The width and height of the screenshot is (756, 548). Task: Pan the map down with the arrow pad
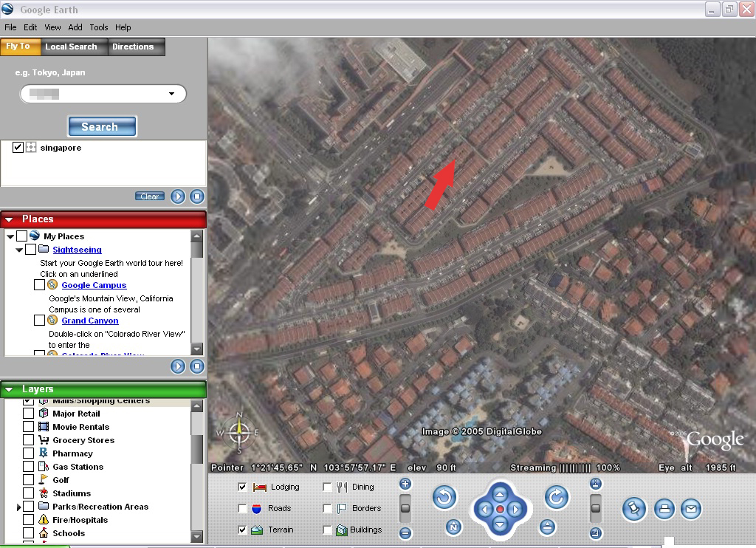pos(500,524)
